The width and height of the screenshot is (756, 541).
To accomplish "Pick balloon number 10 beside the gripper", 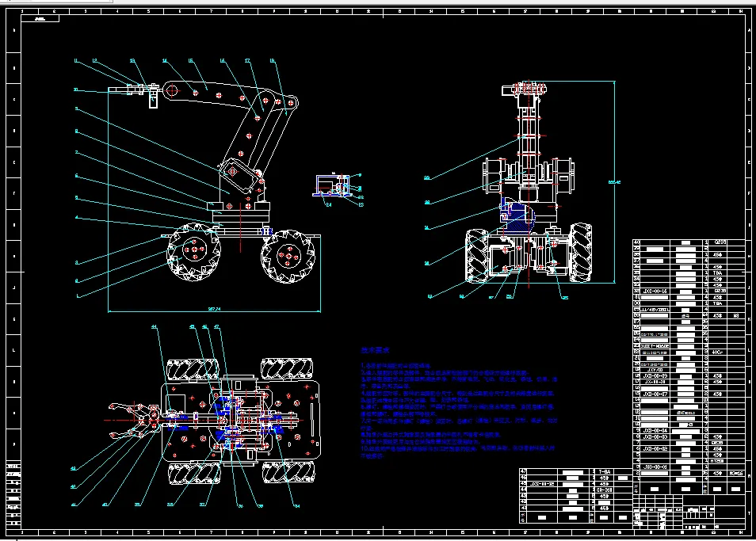I will (x=76, y=90).
